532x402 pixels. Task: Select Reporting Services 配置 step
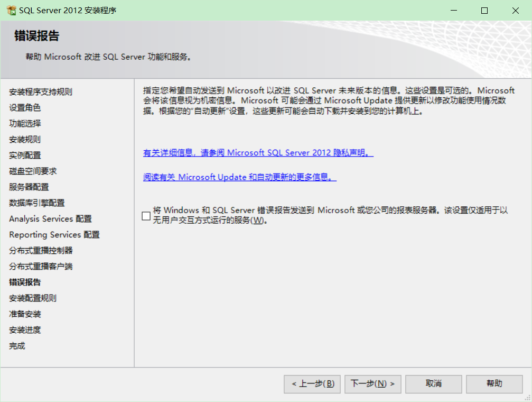54,235
